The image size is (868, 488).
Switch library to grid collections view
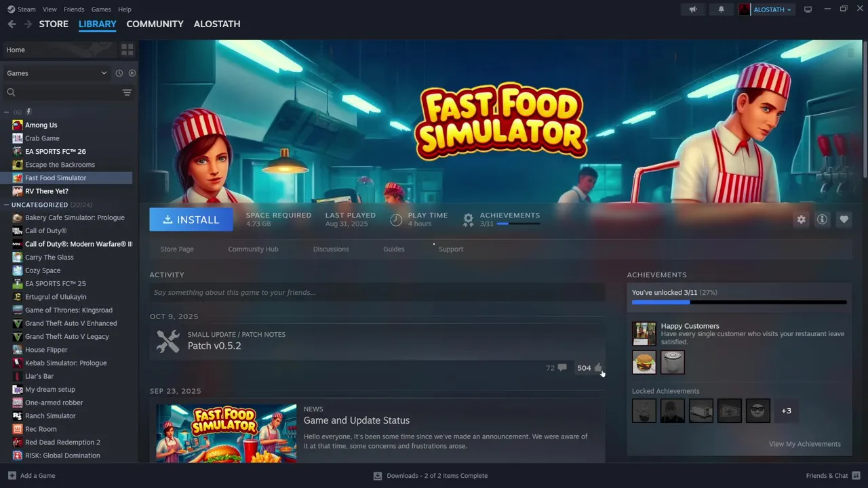(127, 49)
